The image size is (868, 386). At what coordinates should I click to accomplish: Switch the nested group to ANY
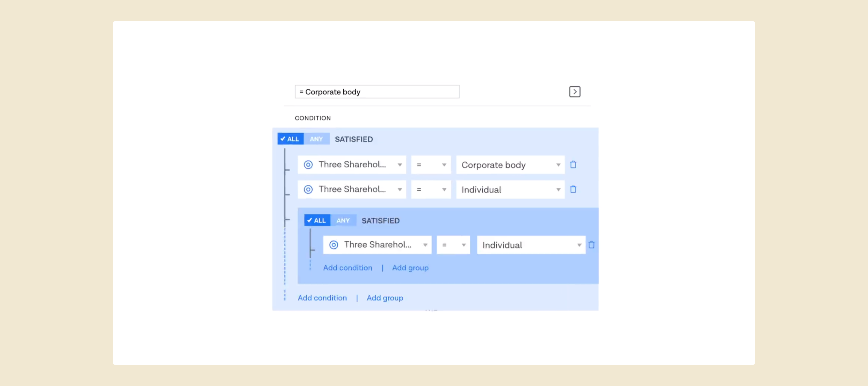tap(343, 220)
